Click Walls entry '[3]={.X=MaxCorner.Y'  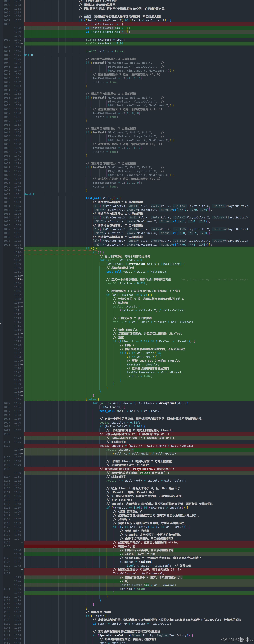click(x=109, y=241)
